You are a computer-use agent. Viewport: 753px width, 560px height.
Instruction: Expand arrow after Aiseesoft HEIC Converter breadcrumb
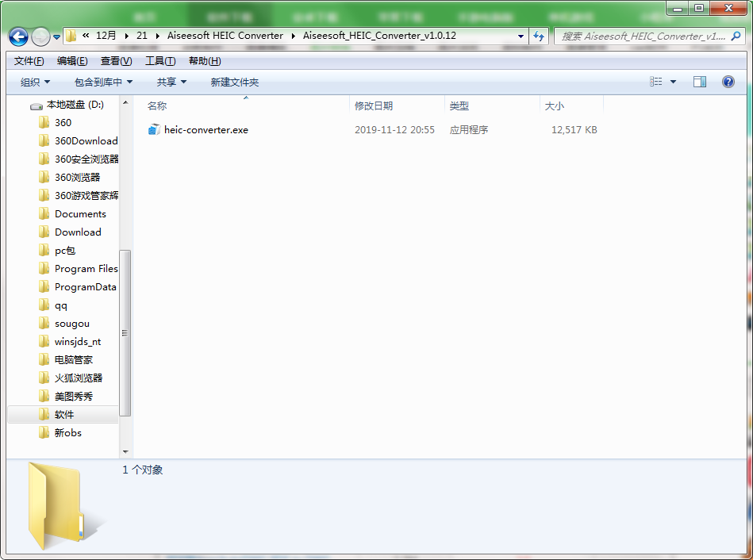(x=293, y=36)
